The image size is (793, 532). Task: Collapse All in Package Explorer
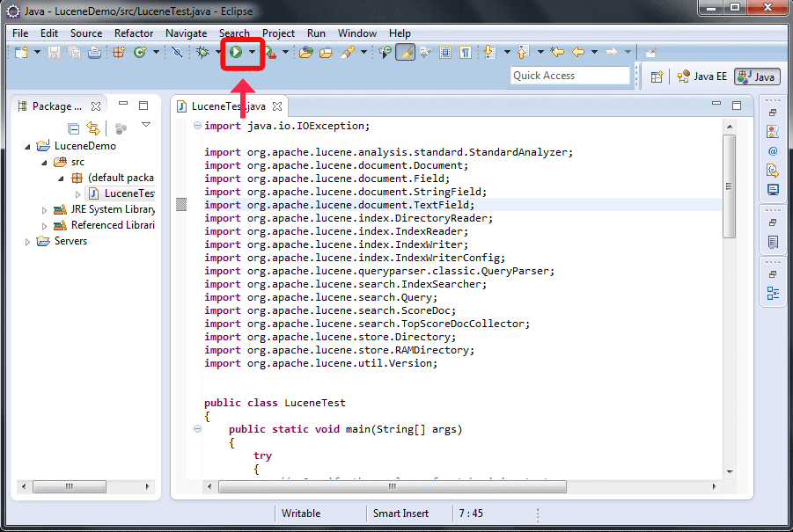74,128
